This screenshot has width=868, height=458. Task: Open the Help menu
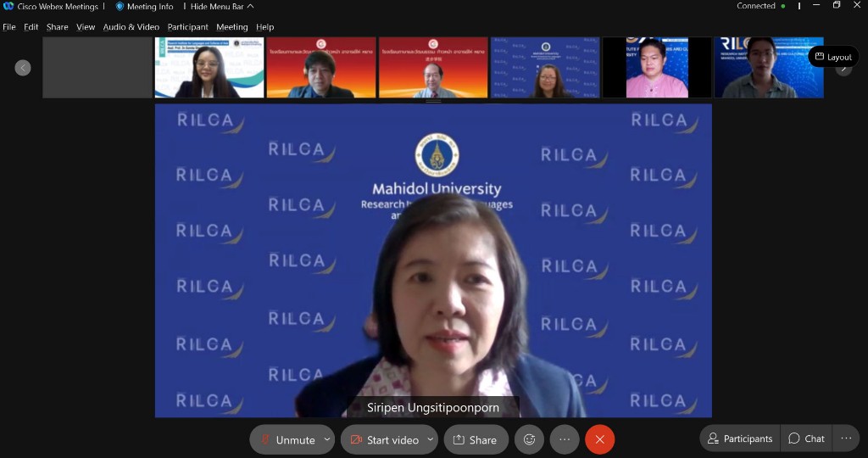pyautogui.click(x=264, y=26)
